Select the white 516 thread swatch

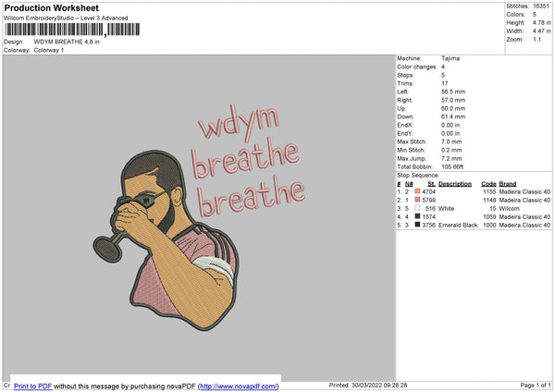tap(417, 208)
